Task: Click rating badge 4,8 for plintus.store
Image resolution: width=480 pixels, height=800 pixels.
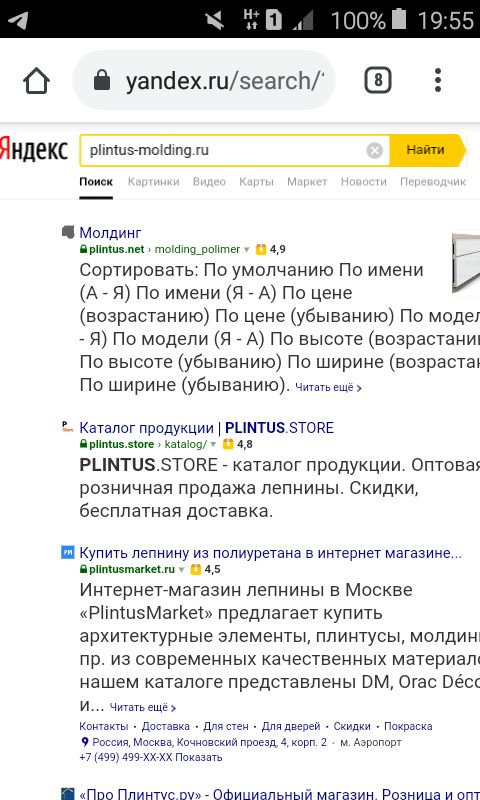Action: (x=238, y=444)
